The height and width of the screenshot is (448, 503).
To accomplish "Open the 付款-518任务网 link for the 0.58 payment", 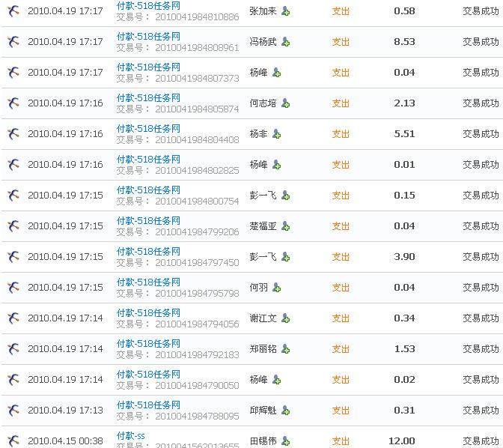I will pyautogui.click(x=148, y=5).
